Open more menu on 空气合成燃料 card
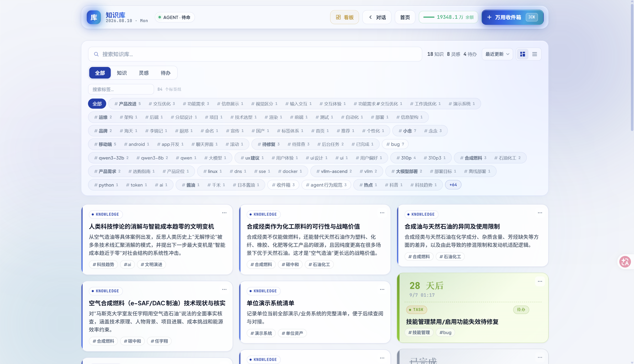Viewport: 634px width, 364px height. (x=224, y=289)
